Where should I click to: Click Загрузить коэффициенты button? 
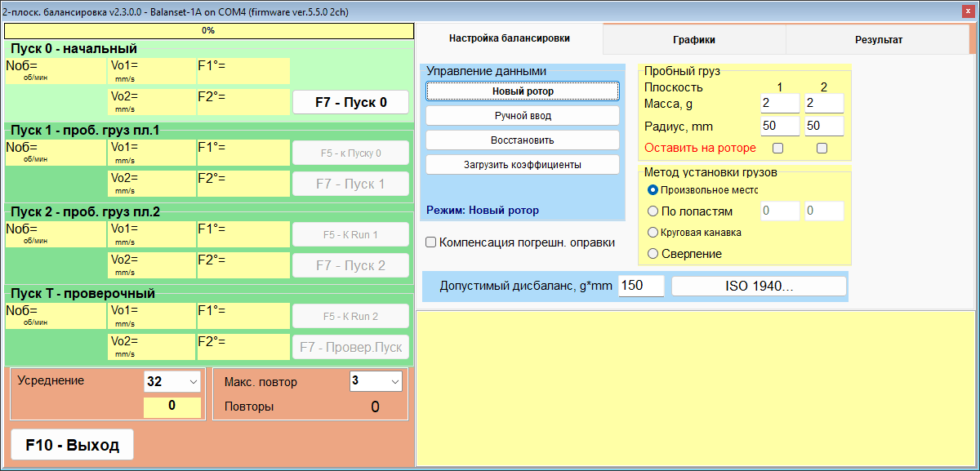click(x=523, y=164)
